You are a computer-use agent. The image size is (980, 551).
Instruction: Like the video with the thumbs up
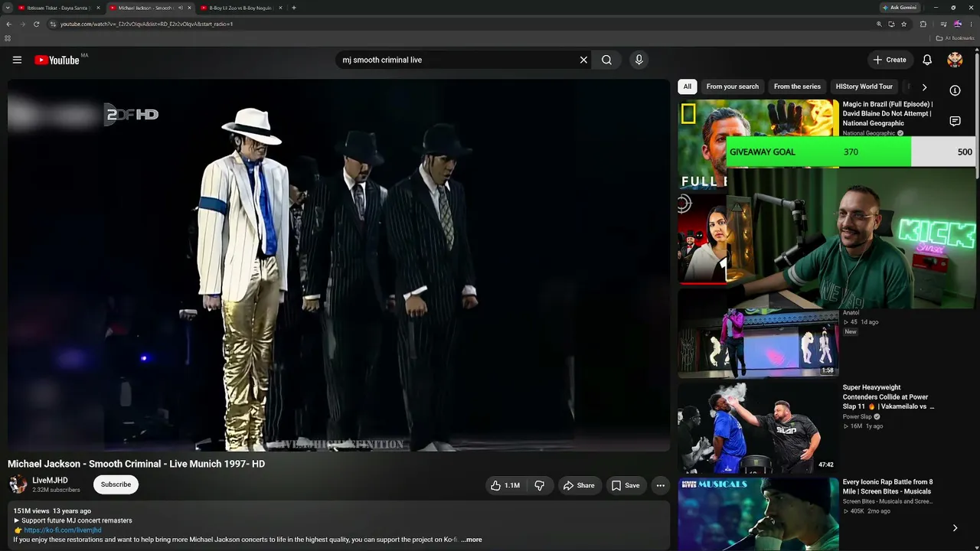point(505,485)
